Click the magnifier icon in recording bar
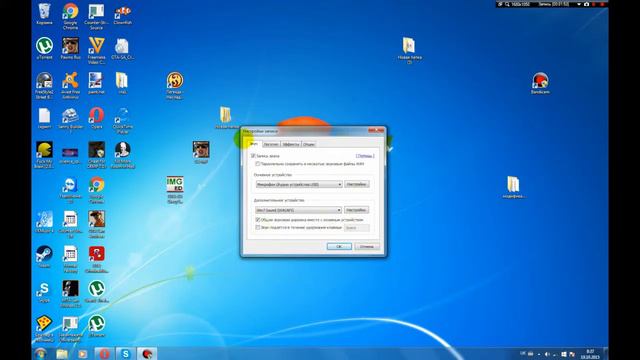 [507, 4]
